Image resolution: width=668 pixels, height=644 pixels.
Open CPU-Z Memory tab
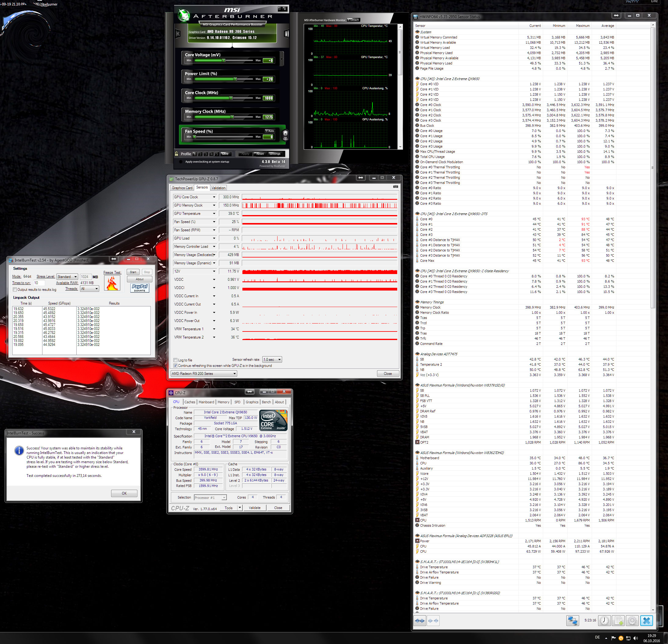click(x=223, y=402)
